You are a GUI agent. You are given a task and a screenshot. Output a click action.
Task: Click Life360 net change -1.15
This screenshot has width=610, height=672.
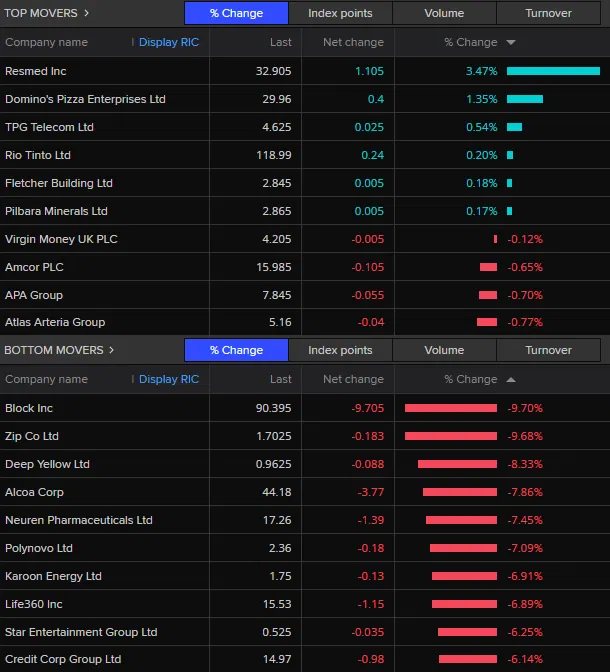point(371,604)
